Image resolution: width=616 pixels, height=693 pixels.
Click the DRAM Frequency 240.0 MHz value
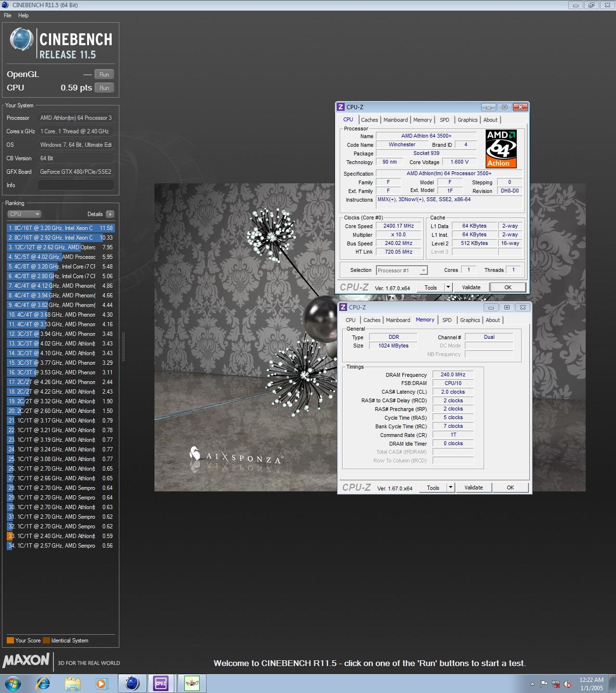click(x=453, y=374)
